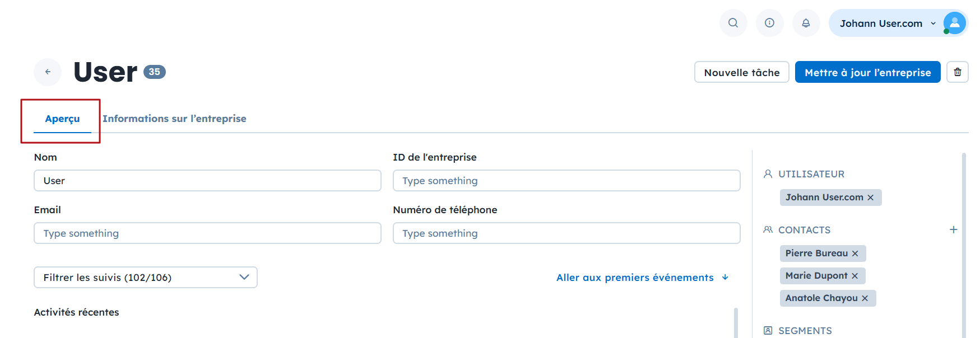Viewport: 980px width, 338px height.
Task: Click the back arrow button
Action: click(48, 72)
